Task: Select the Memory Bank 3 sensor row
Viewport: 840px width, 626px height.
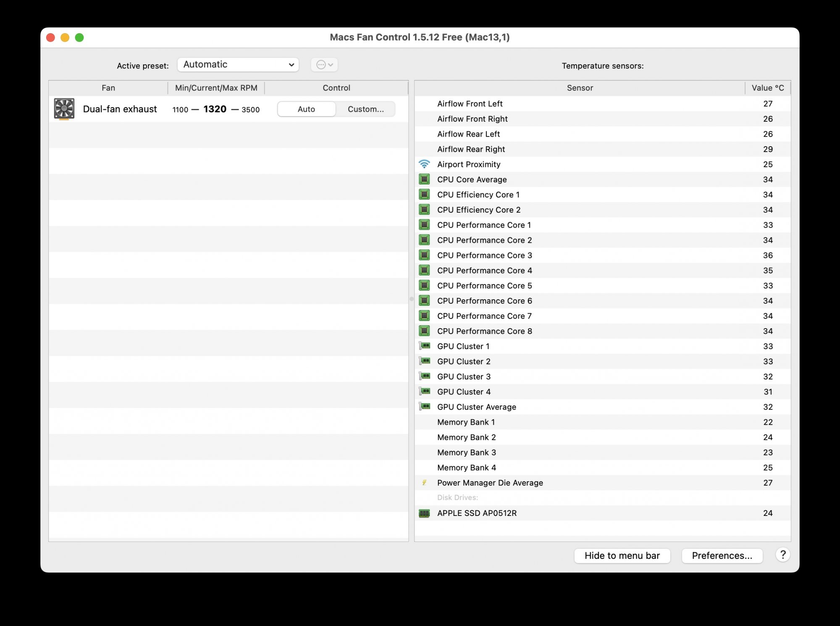Action: [466, 452]
